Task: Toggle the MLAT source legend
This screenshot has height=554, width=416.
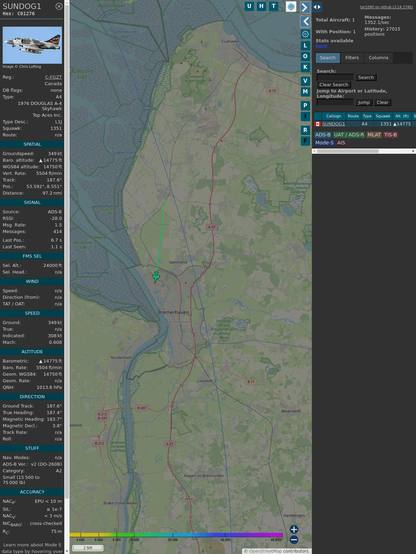Action: pos(374,135)
